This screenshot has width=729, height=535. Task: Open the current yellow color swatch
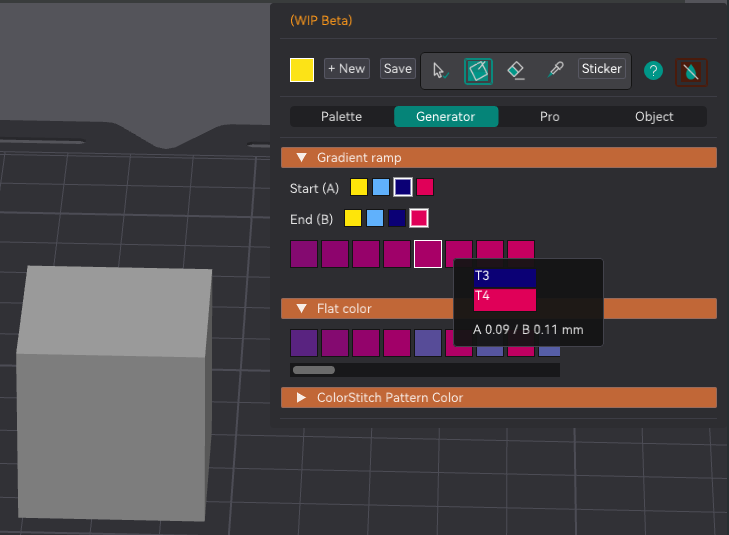[302, 70]
